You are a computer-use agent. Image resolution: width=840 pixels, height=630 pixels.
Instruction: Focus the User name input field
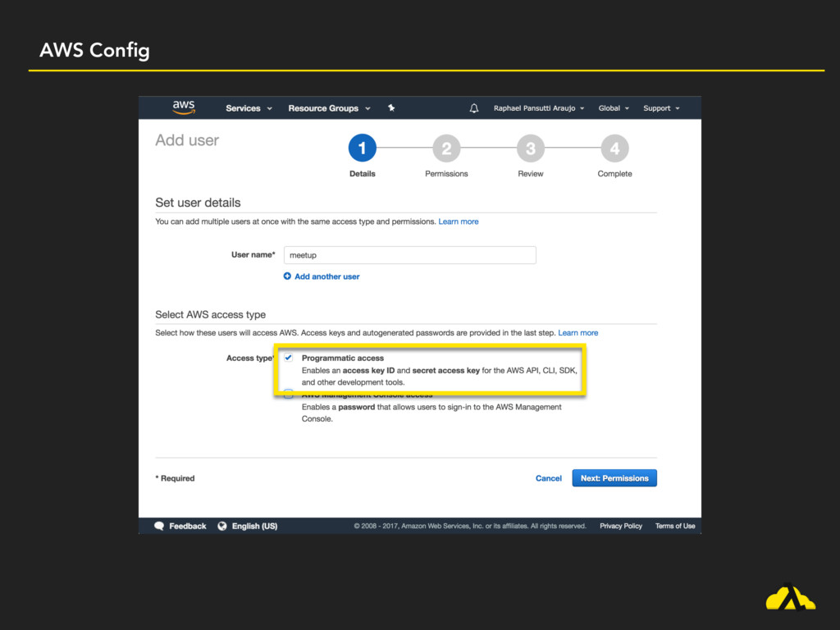tap(410, 255)
